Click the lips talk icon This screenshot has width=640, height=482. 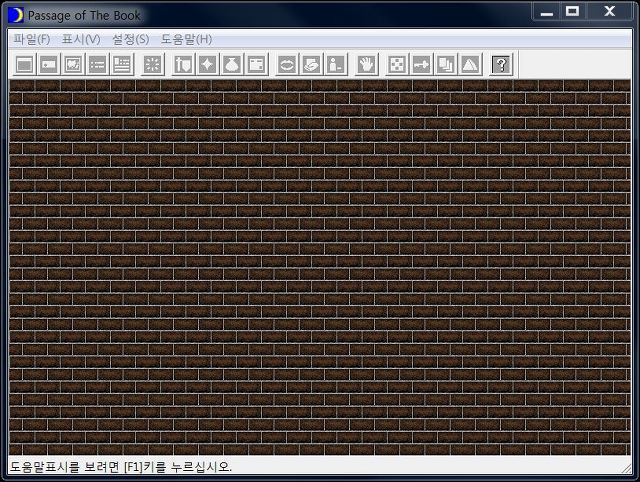(287, 64)
